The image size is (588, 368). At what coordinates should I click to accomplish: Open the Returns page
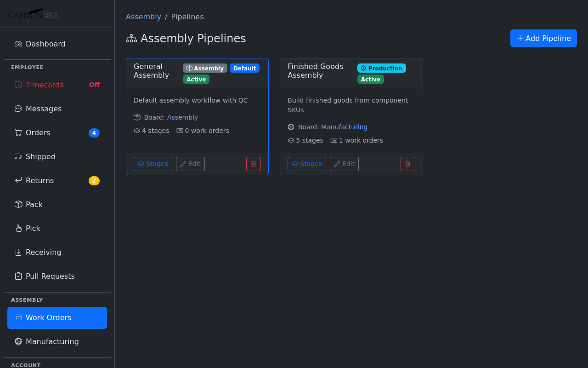click(40, 180)
